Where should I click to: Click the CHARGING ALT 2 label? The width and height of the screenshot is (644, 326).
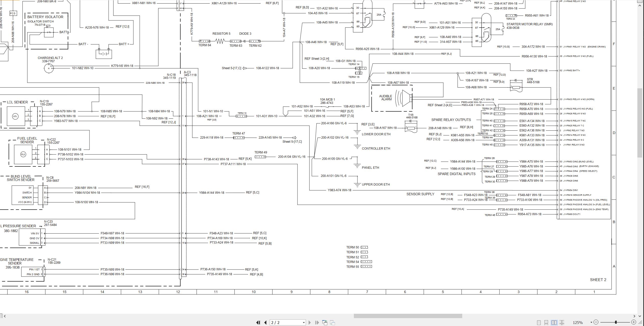pos(50,58)
